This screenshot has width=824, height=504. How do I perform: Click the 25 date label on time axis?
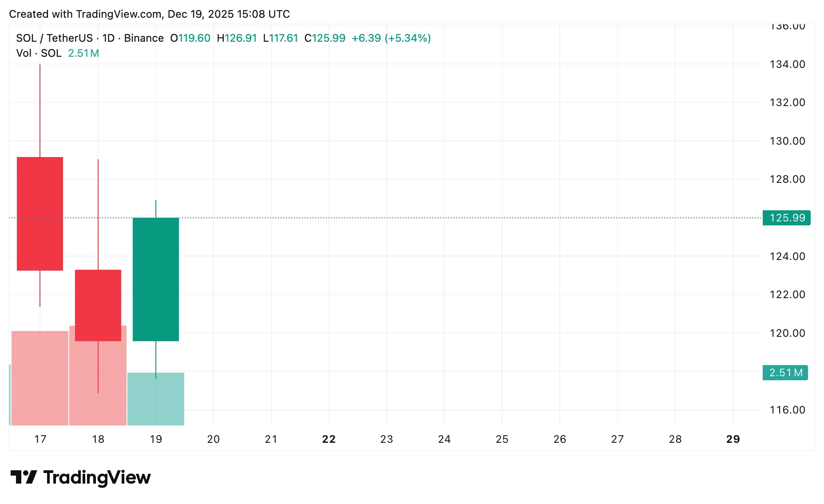[x=502, y=439]
